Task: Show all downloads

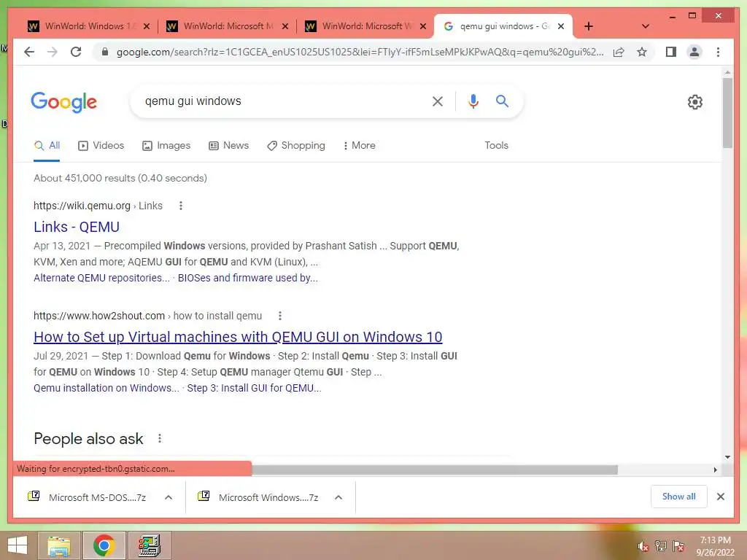Action: (x=679, y=497)
